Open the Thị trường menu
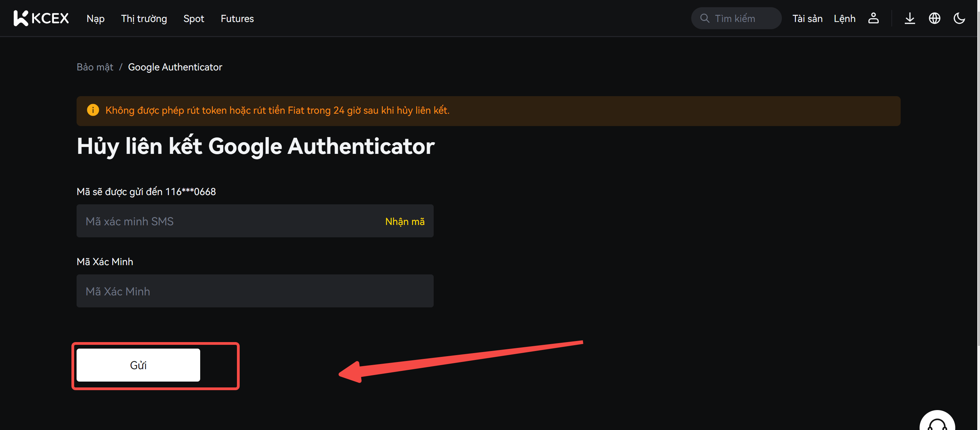The image size is (980, 430). click(x=144, y=19)
